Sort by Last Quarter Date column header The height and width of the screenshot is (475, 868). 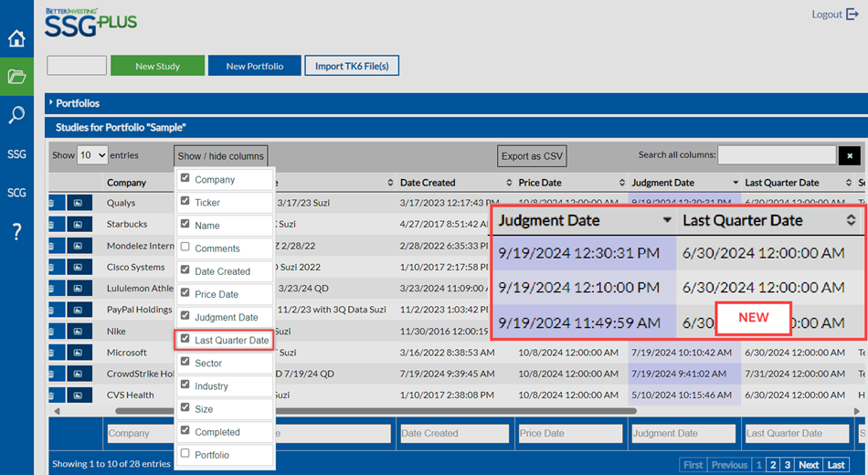(x=798, y=183)
